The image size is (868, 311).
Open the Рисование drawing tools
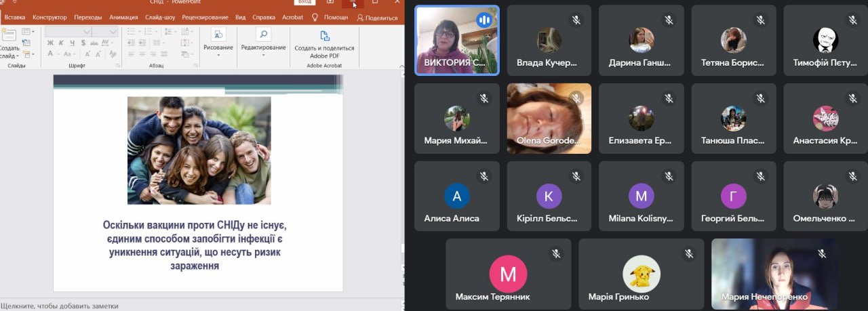[x=218, y=39]
